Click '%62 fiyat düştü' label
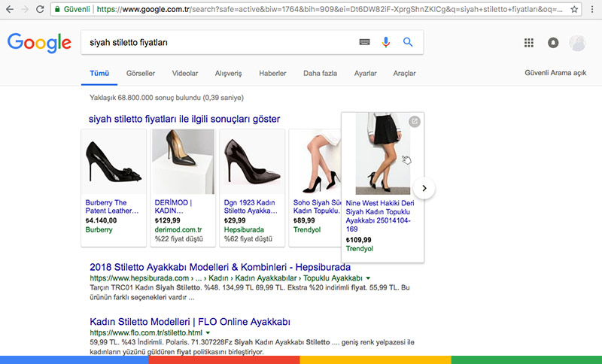602x364 pixels. tap(248, 239)
